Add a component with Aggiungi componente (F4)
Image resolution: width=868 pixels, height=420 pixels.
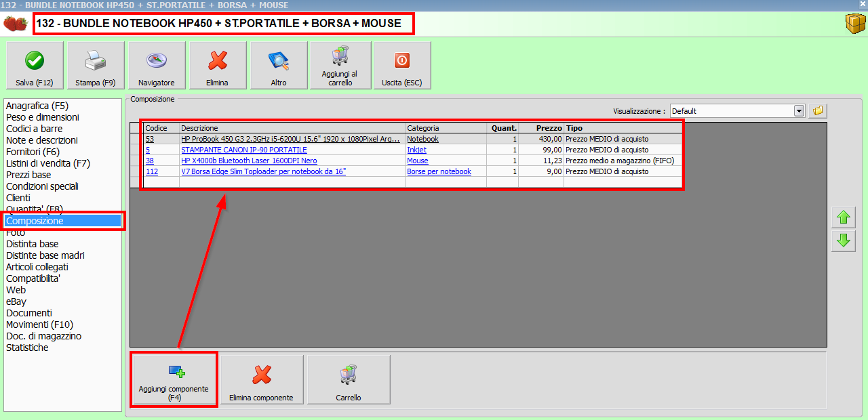tap(174, 379)
